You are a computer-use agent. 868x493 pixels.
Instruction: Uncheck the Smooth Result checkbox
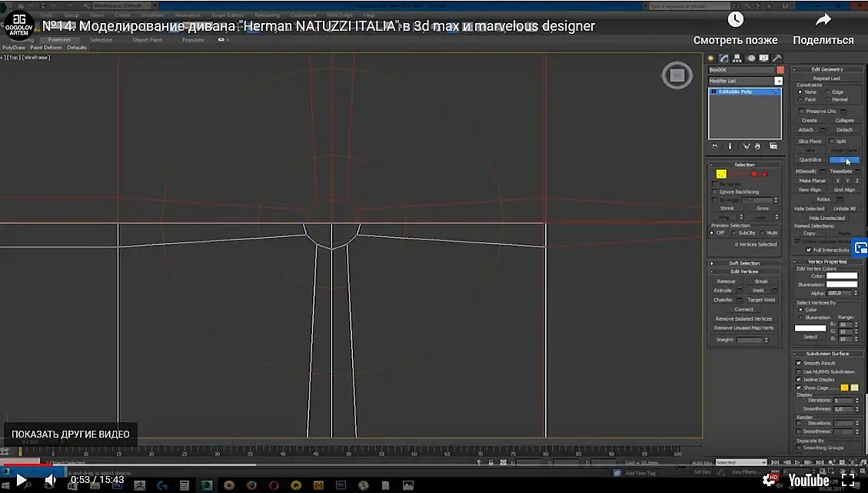[799, 363]
